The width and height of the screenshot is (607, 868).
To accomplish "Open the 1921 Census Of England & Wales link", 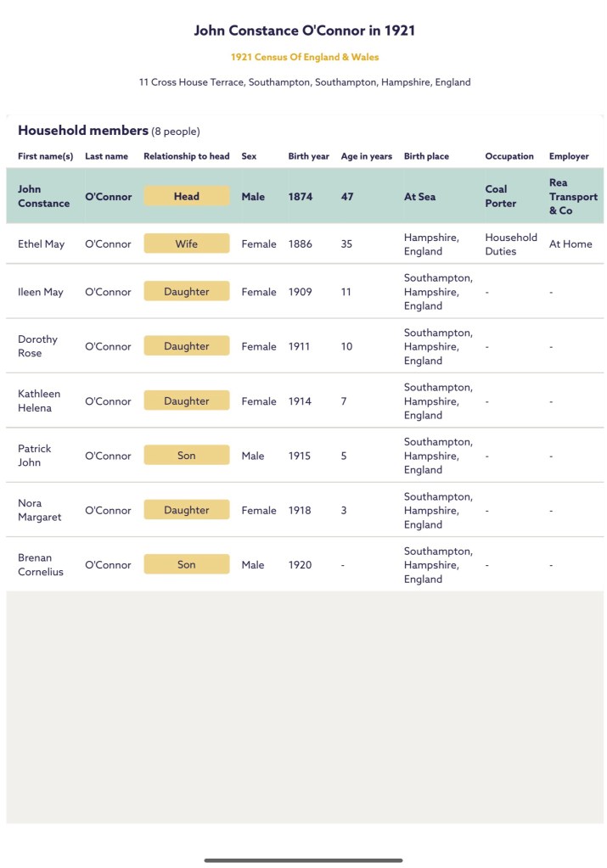I will coord(305,57).
